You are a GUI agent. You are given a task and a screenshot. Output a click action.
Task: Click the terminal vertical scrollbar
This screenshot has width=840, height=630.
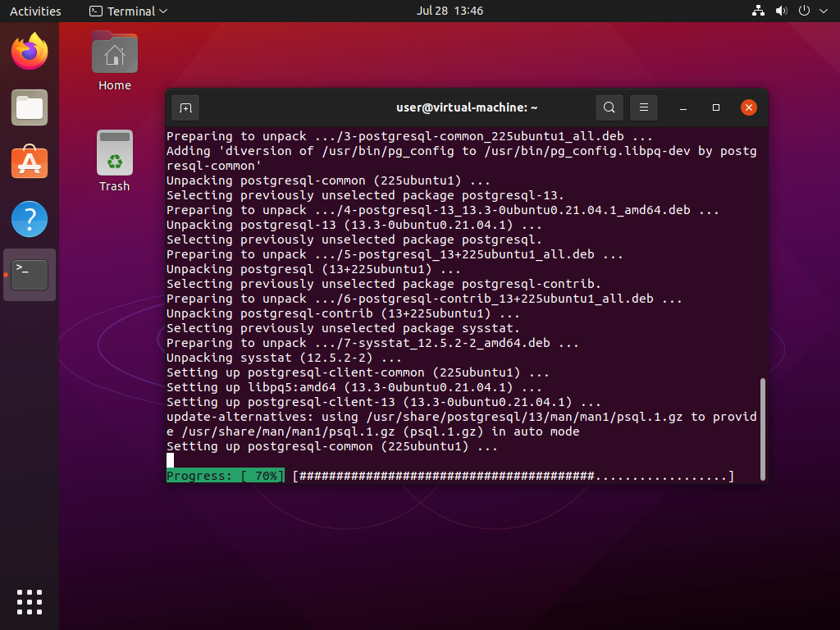(x=763, y=428)
